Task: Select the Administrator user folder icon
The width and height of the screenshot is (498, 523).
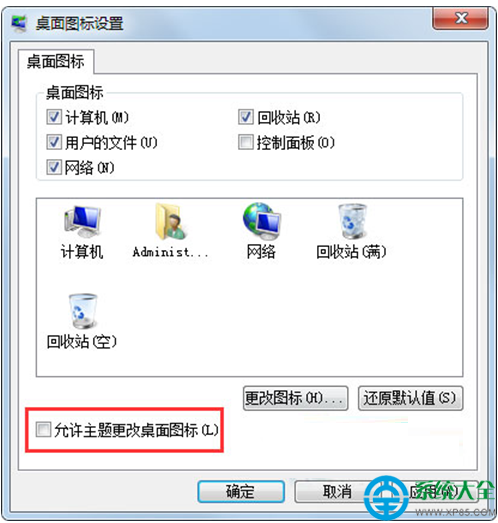Action: tap(170, 222)
